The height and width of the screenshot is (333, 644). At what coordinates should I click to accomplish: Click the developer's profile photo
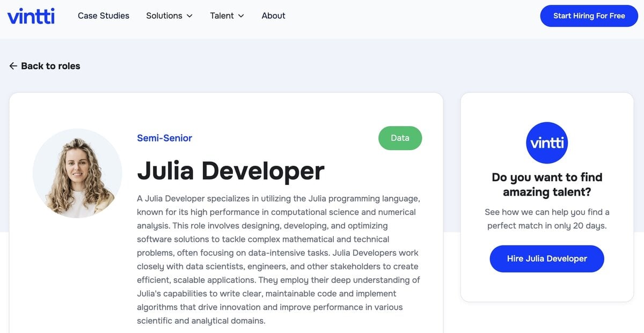click(77, 173)
